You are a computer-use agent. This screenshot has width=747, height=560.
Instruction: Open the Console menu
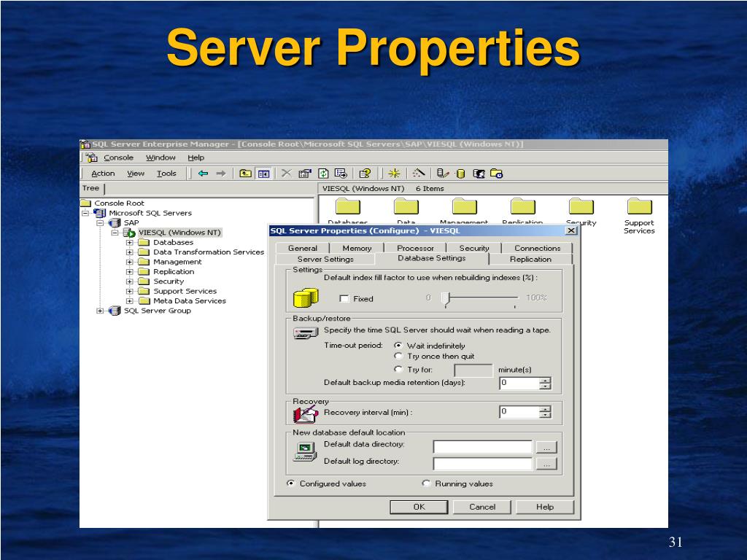119,157
